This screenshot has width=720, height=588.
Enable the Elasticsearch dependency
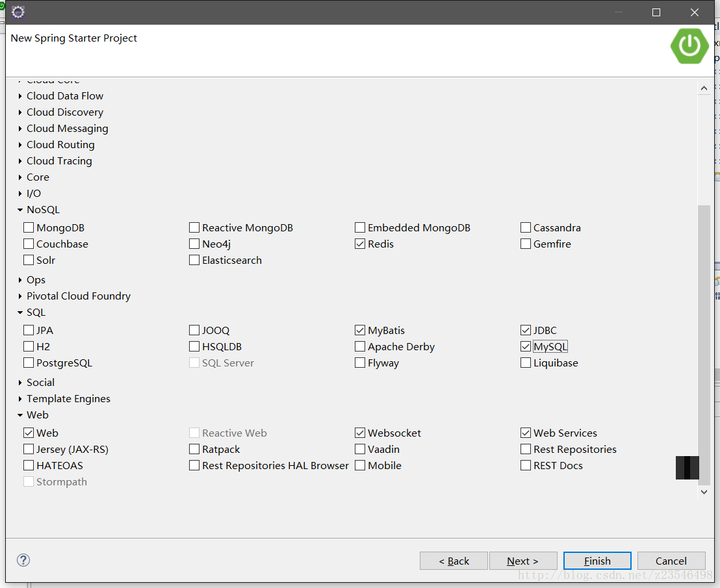click(195, 261)
